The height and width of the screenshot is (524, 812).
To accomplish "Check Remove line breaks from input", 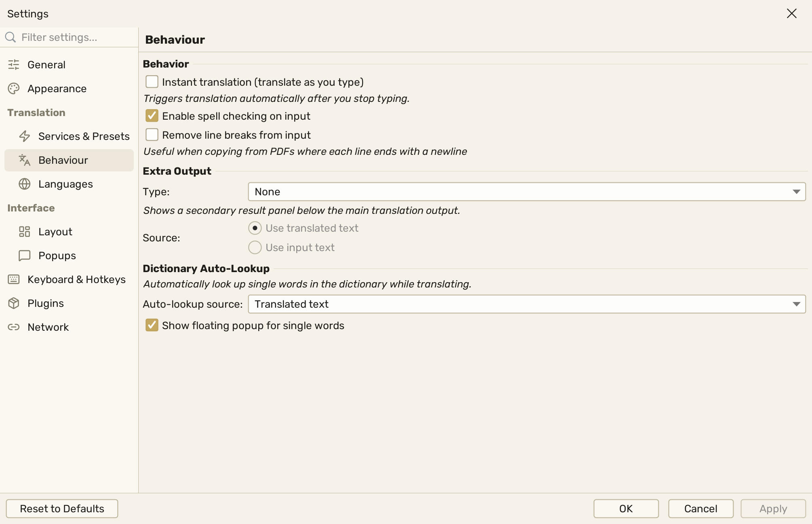I will [152, 135].
